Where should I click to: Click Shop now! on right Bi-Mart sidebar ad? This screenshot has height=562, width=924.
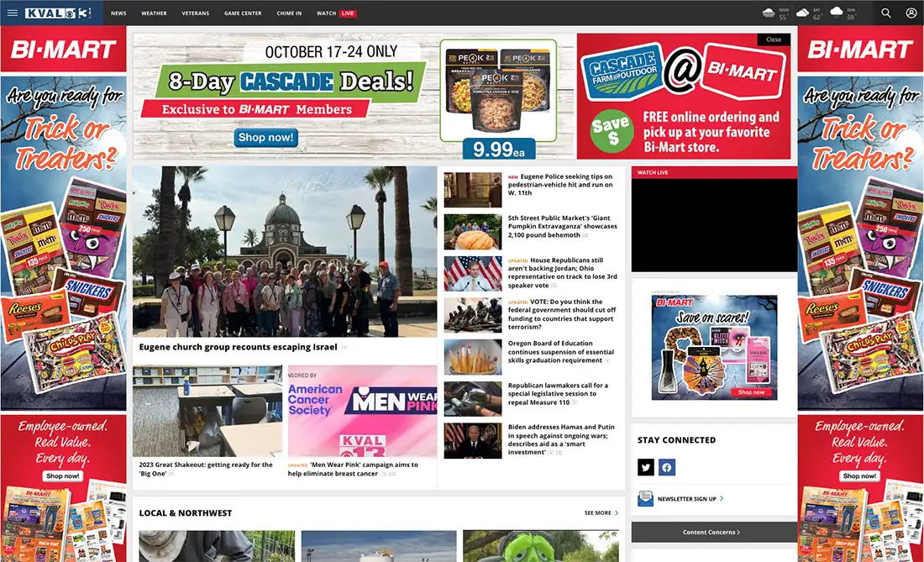860,476
